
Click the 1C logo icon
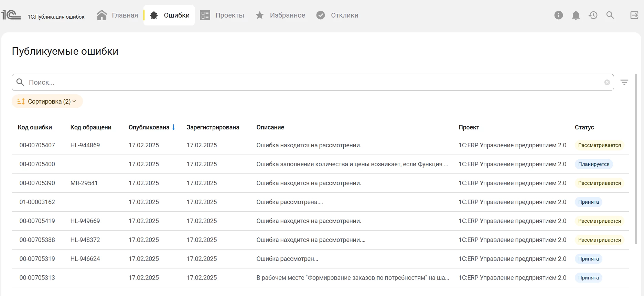11,15
